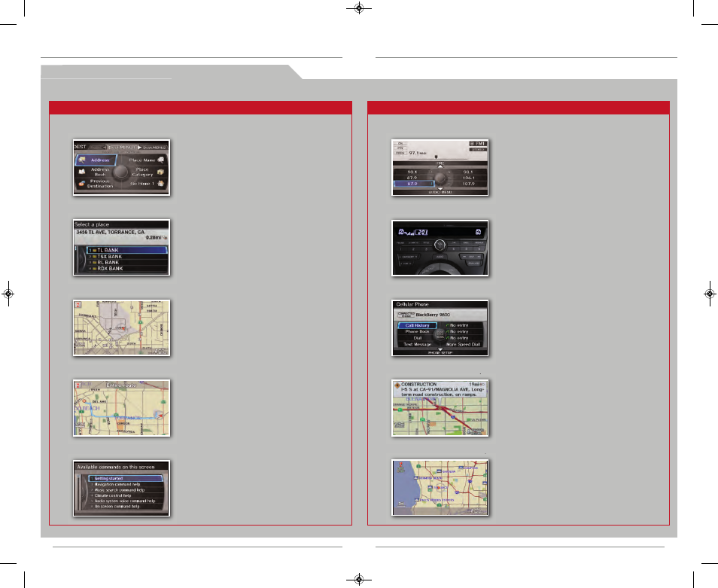Viewport: 718px width, 588px height.
Task: Open the traffic map thumbnail
Action: click(x=440, y=407)
